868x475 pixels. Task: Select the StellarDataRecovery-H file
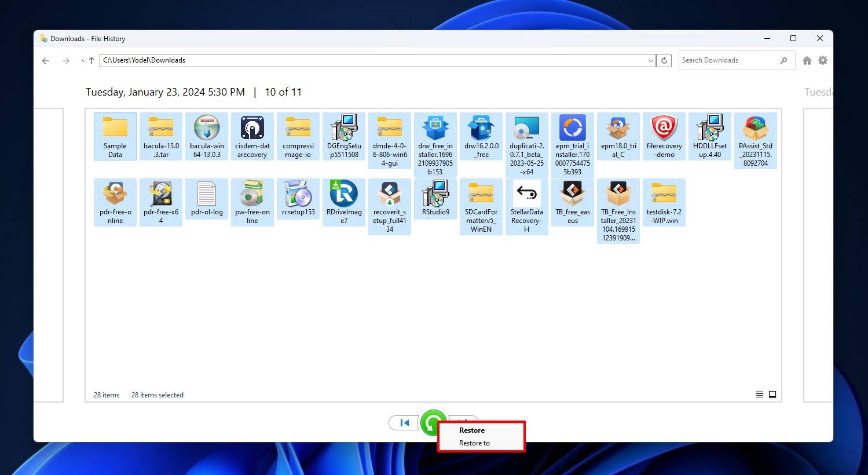click(x=527, y=207)
